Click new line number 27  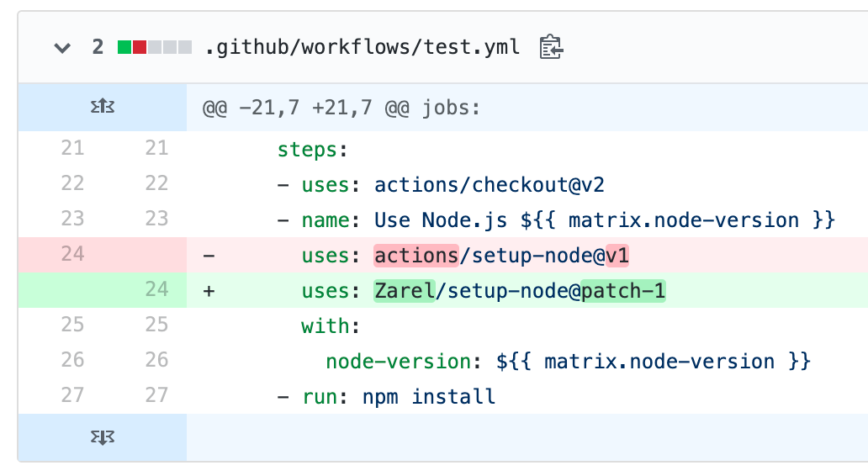(x=156, y=395)
